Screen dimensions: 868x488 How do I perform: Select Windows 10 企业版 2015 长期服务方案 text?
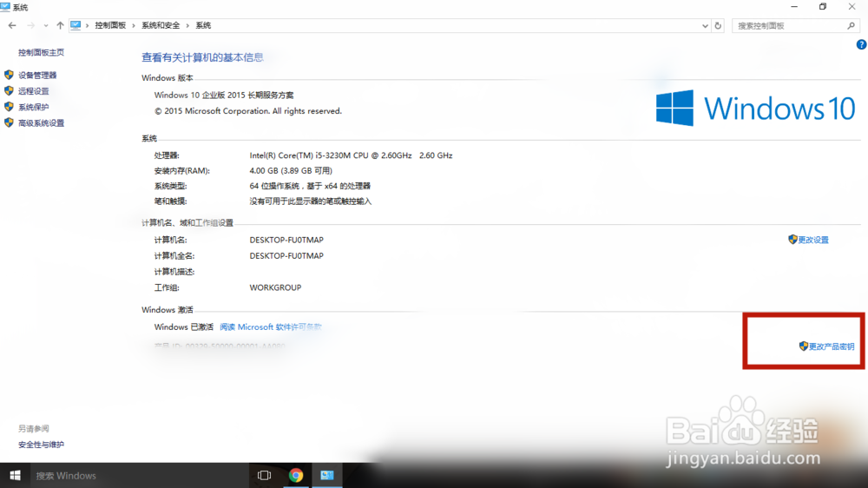click(224, 96)
